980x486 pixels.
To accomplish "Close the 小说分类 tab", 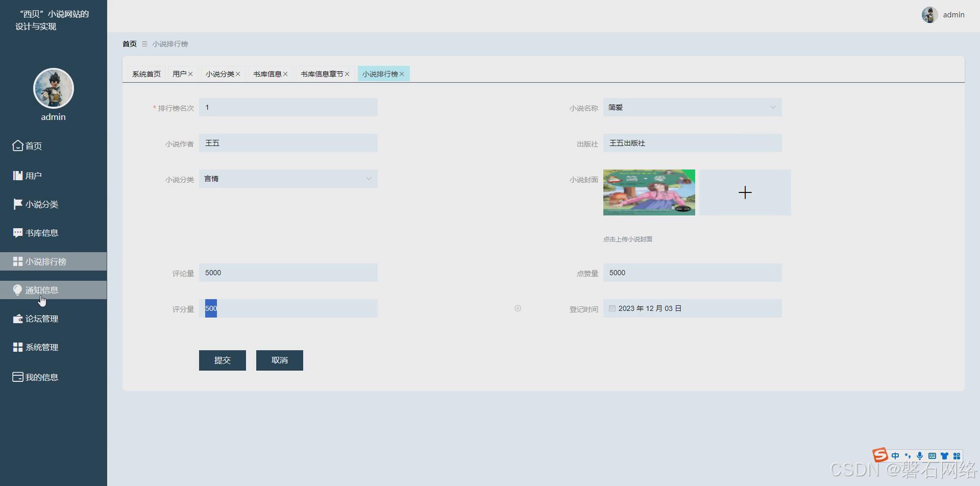I will pos(238,74).
